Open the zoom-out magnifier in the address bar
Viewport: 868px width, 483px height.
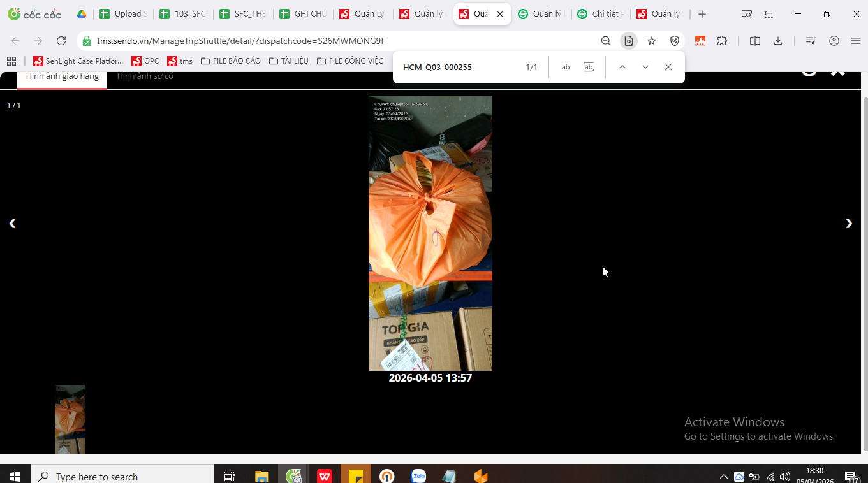click(x=606, y=41)
